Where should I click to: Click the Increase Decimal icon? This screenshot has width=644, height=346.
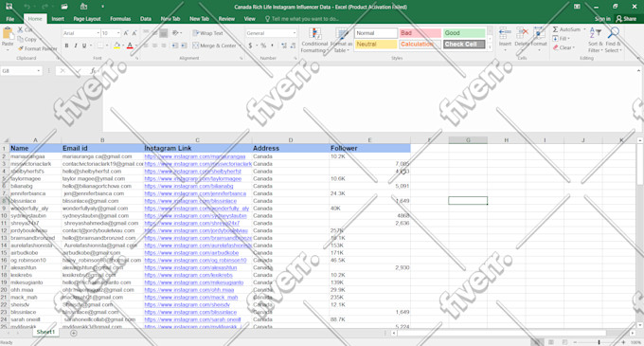(284, 46)
